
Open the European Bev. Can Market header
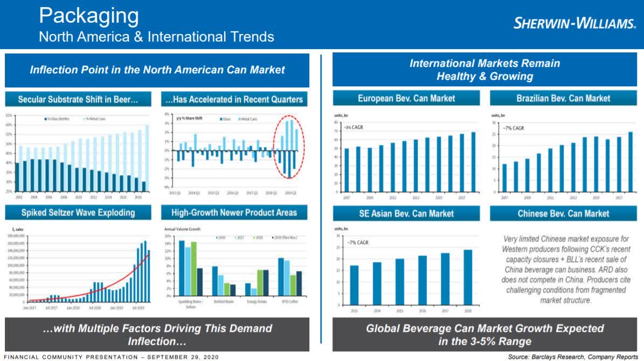[x=406, y=98]
